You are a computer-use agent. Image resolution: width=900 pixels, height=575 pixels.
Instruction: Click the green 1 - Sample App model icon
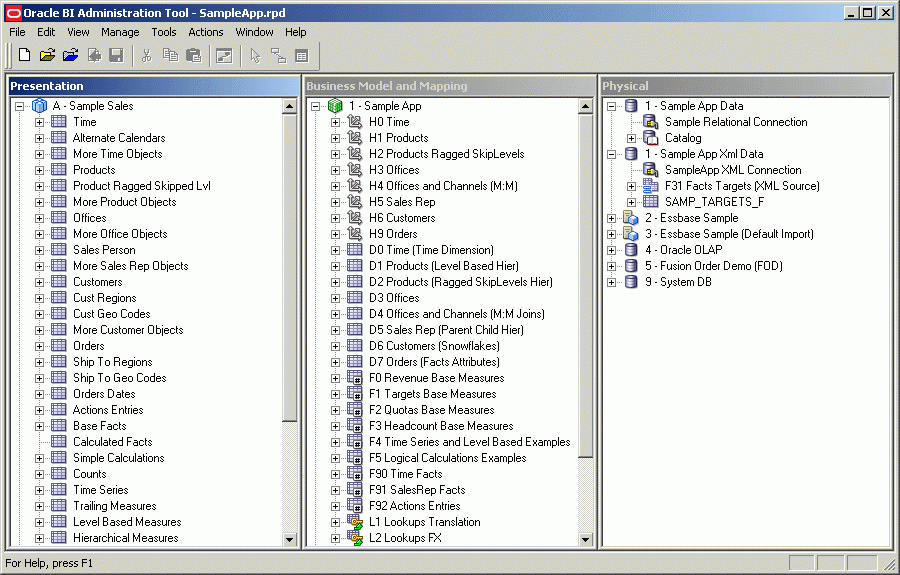point(335,106)
